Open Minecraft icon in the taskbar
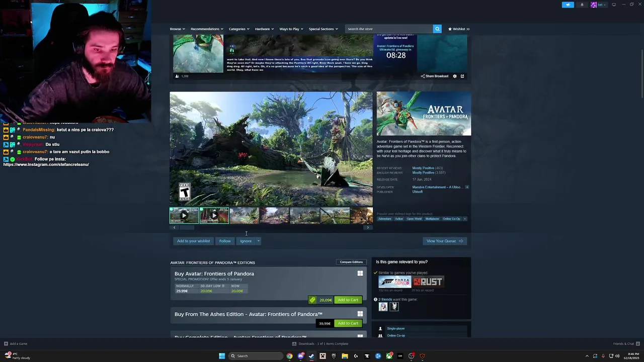Image resolution: width=644 pixels, height=362 pixels. click(323, 356)
